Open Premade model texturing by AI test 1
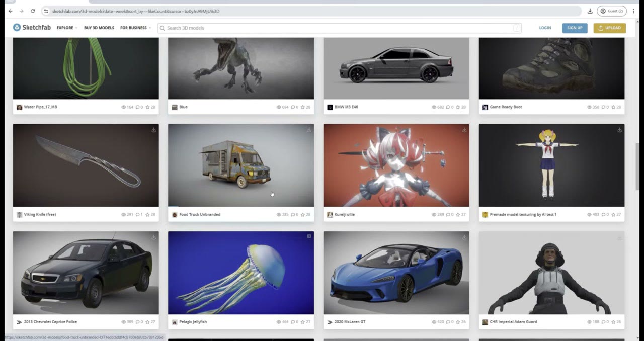 [523, 215]
